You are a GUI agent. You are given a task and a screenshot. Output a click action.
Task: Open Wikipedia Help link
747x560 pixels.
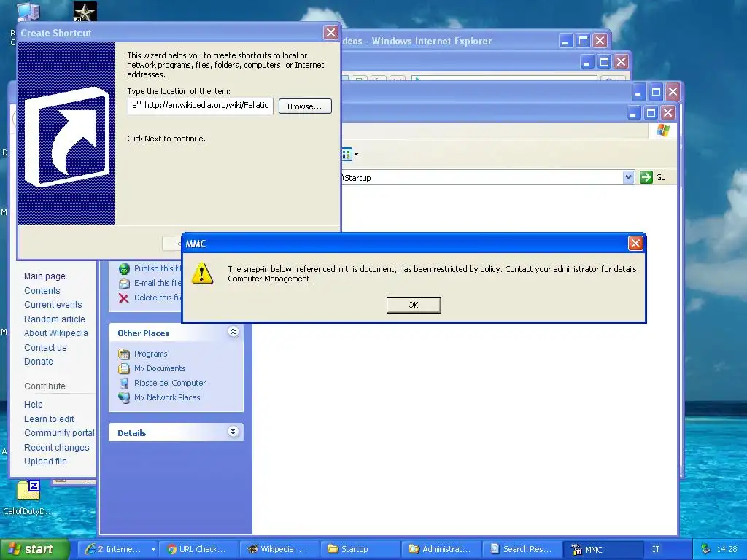(x=34, y=404)
